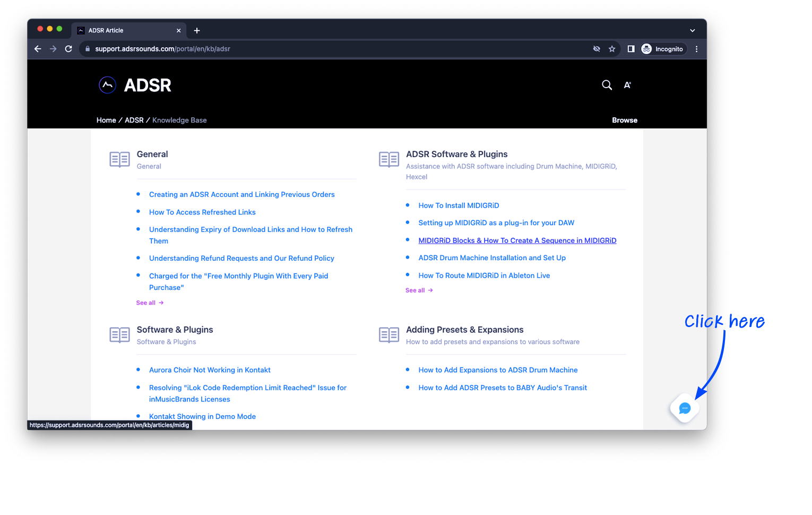Click the ADSR Software & Plugins book icon

coord(389,159)
